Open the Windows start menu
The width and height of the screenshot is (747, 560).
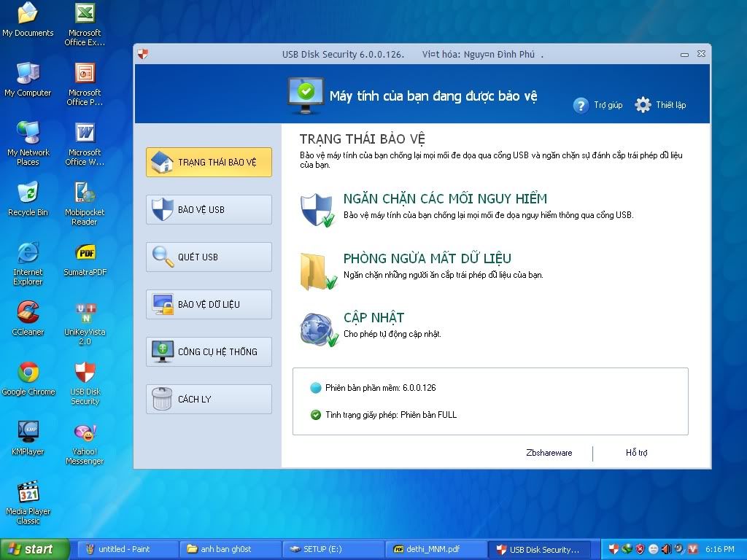pyautogui.click(x=35, y=549)
